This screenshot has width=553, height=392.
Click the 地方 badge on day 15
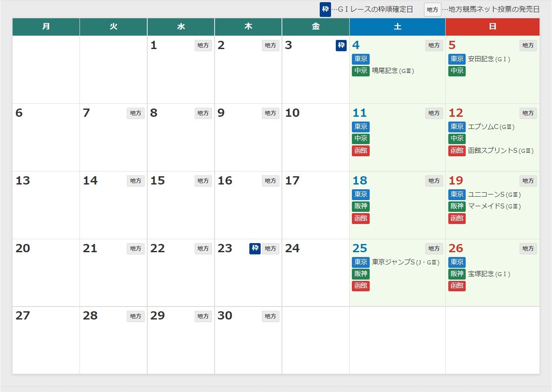point(203,181)
